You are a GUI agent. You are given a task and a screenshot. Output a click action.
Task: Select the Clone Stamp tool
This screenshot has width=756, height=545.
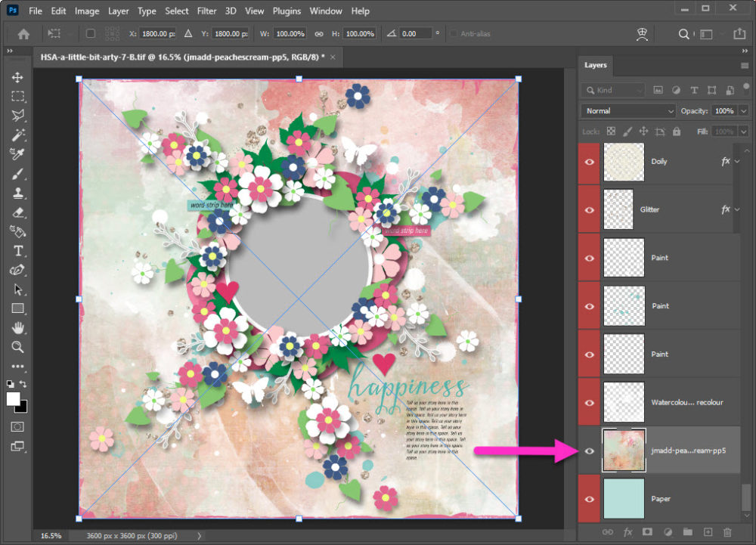18,194
